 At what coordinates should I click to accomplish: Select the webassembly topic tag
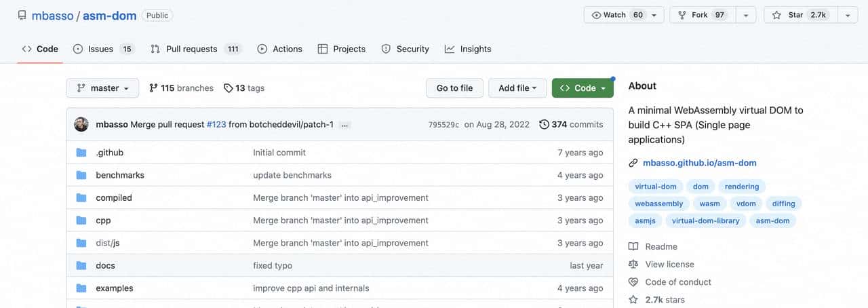point(658,204)
